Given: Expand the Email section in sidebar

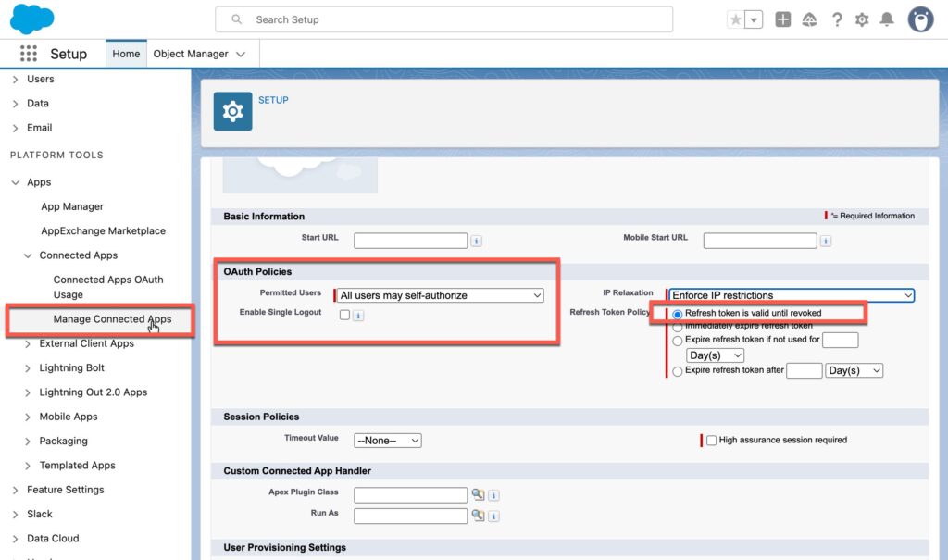Looking at the screenshot, I should (15, 128).
